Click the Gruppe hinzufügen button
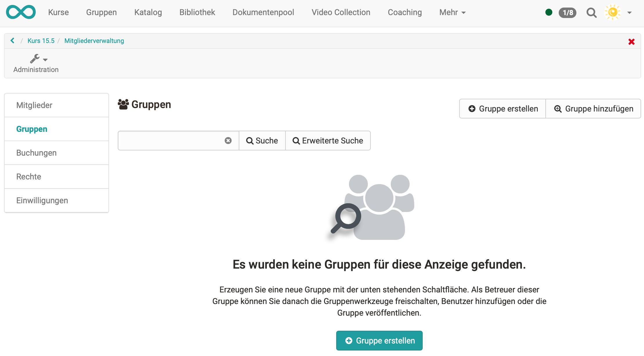The image size is (644, 356). (593, 109)
